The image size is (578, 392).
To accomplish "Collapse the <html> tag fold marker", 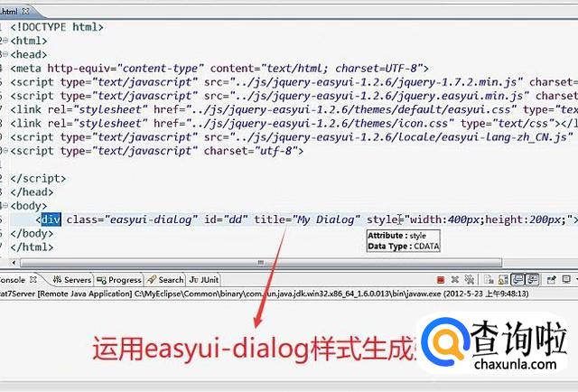I will point(5,41).
